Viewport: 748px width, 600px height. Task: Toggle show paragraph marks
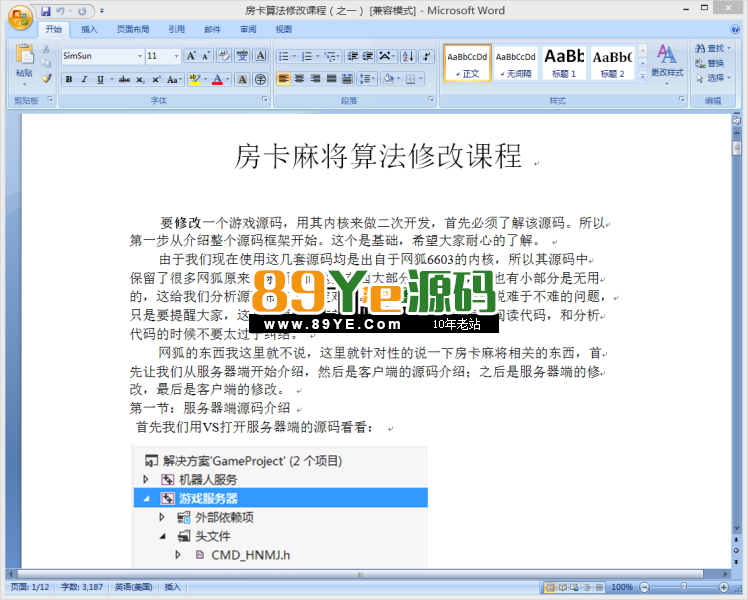click(x=426, y=56)
